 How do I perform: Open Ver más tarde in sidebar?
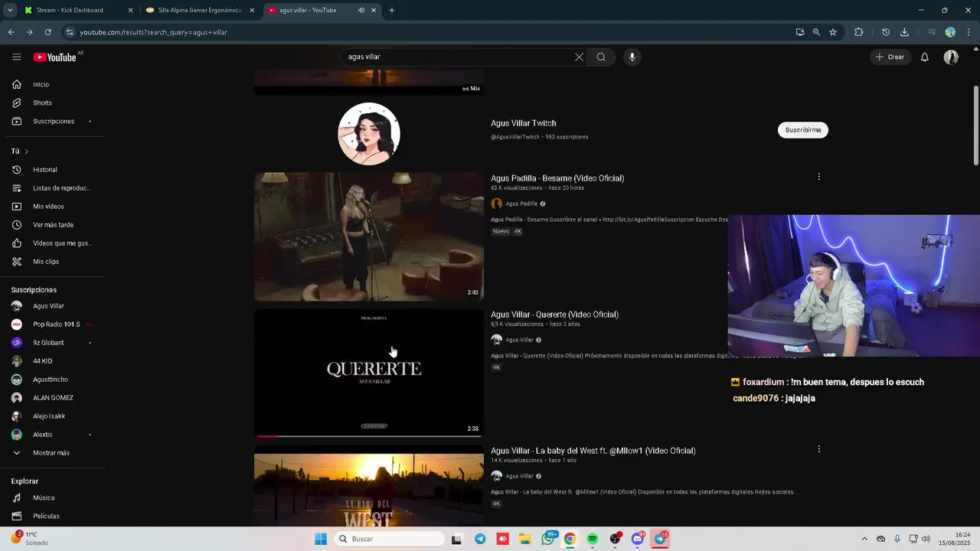[52, 225]
